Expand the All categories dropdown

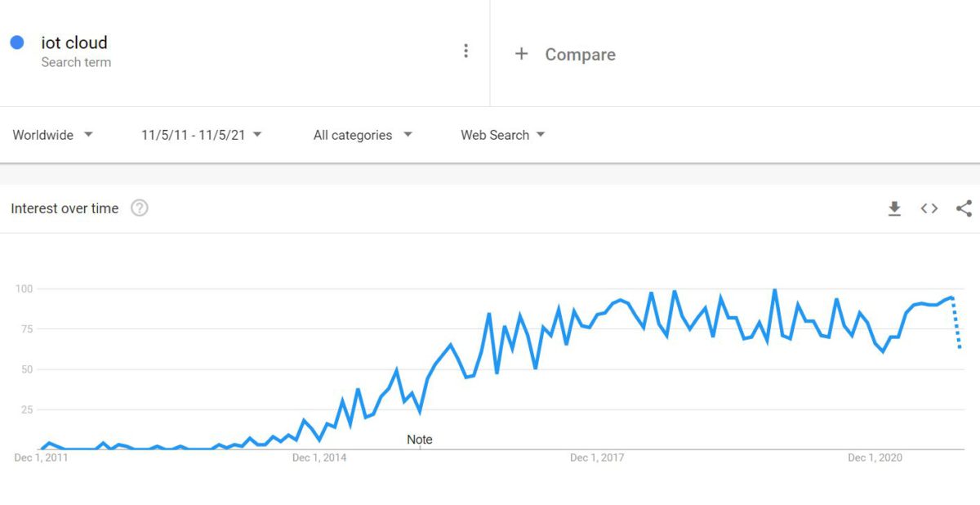point(363,135)
